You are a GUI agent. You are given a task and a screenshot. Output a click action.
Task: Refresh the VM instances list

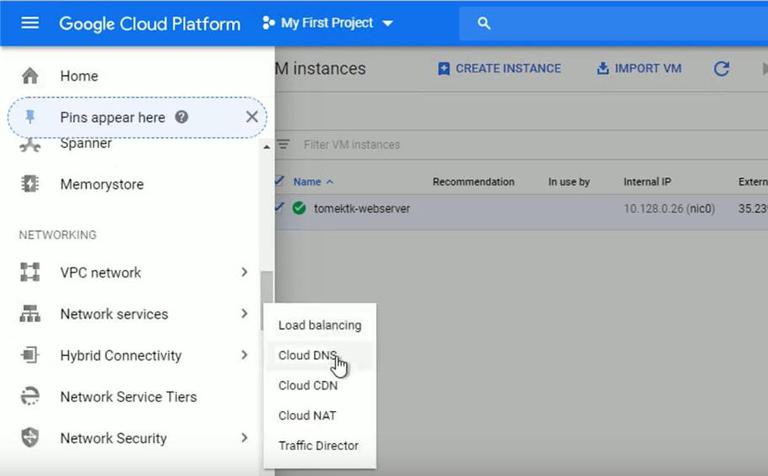point(721,69)
